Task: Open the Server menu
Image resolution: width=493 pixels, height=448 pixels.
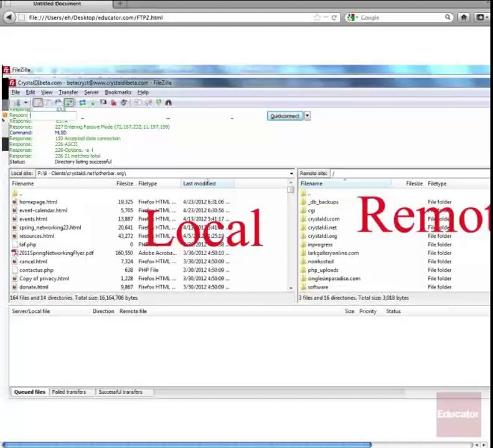Action: [92, 93]
